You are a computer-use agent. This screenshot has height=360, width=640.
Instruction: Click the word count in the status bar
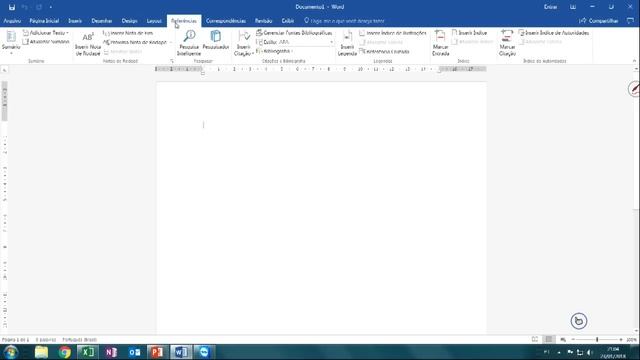46,340
